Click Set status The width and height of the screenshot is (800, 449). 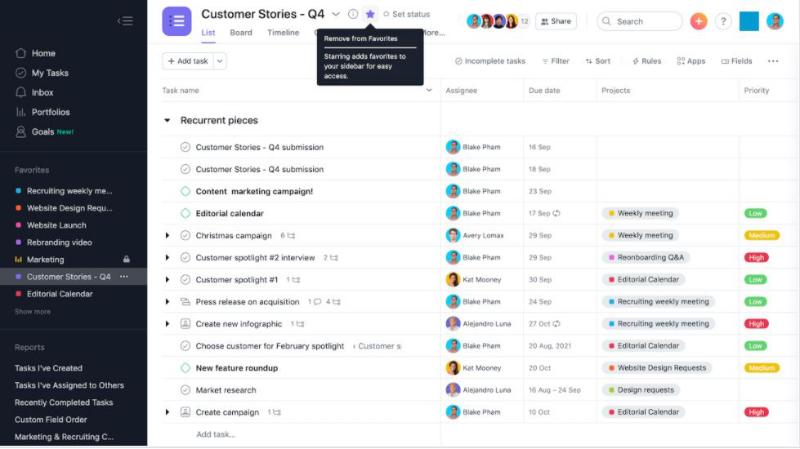407,14
